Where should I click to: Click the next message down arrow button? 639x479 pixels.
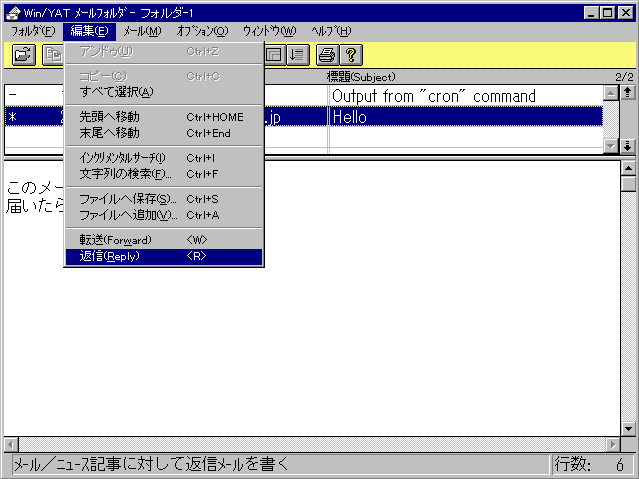tap(628, 146)
